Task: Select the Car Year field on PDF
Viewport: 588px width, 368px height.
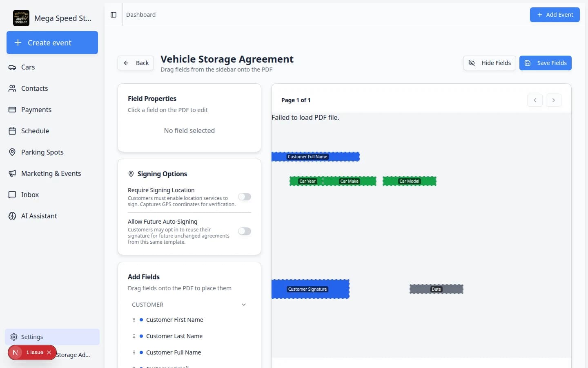Action: point(307,181)
